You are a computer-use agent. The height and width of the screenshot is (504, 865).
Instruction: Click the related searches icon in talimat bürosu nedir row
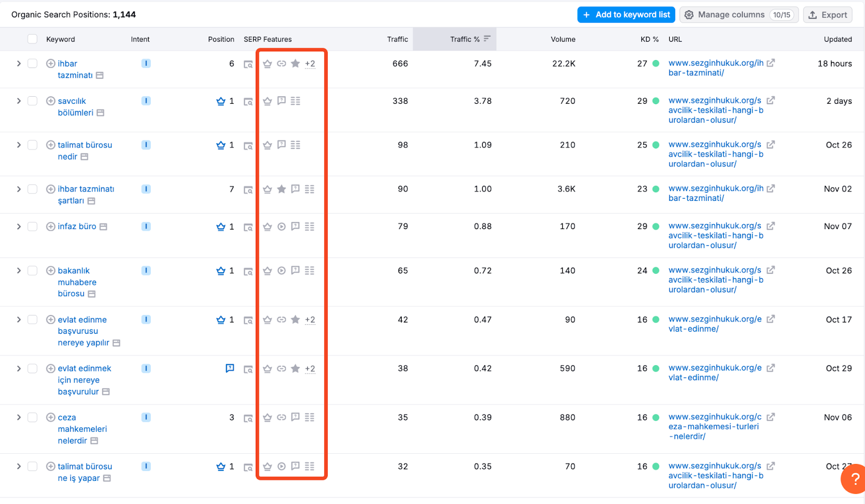pos(295,145)
